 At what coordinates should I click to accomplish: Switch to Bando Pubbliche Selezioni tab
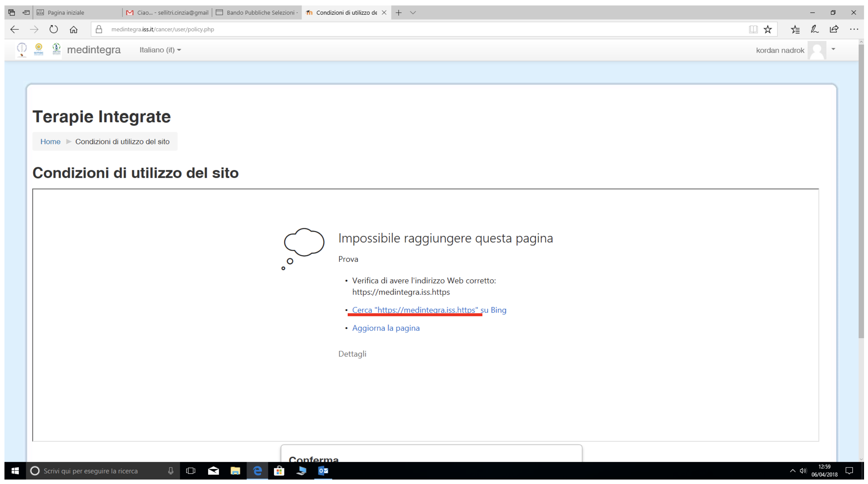pos(257,12)
